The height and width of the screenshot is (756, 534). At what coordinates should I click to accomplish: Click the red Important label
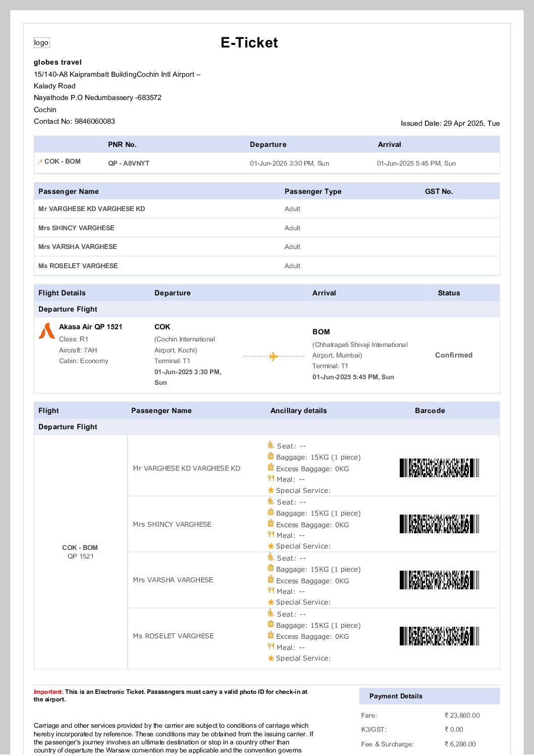(x=48, y=692)
